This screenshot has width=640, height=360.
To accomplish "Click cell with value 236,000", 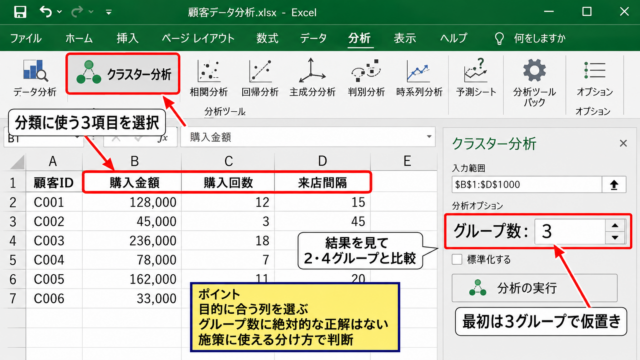I will 132,240.
